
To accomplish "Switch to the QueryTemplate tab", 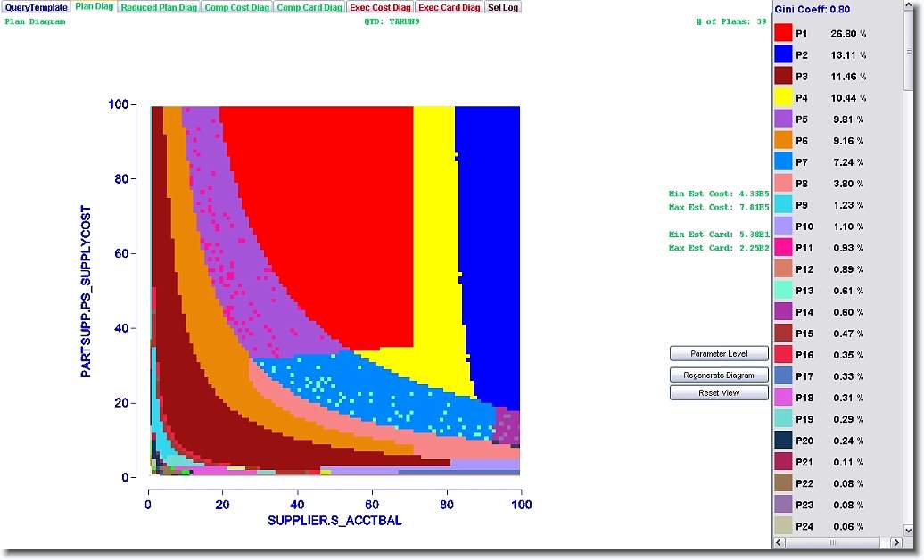I will tap(36, 7).
